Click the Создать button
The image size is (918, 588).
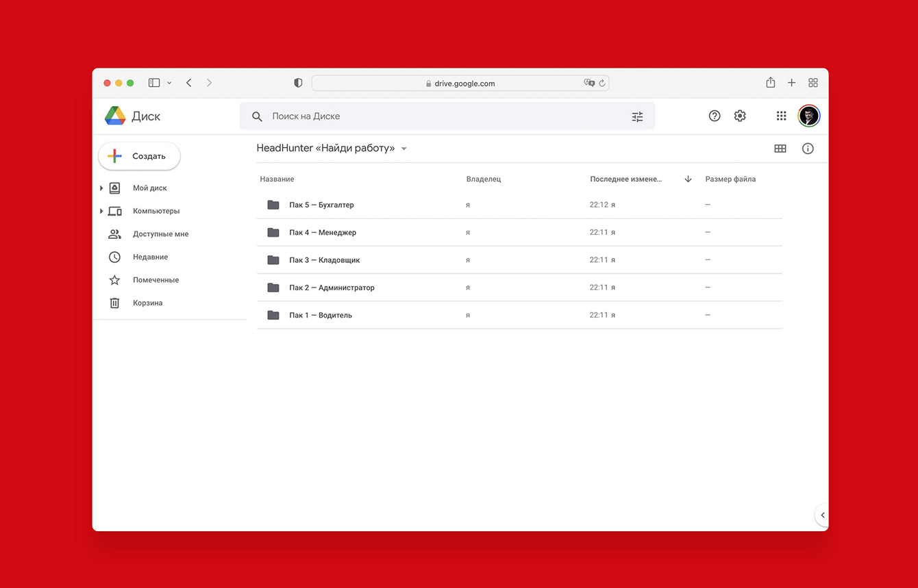pos(140,156)
